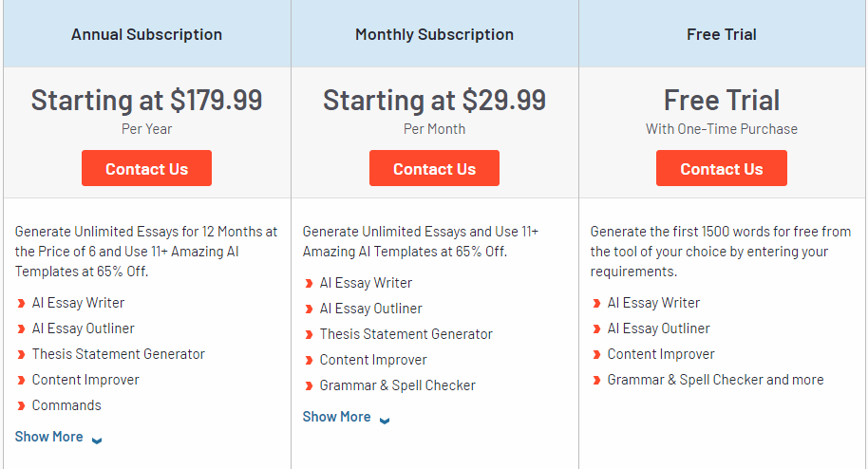Click bullet icon next to Monthly AI Essay Outliner
Viewport: 868px width, 469px height.
[310, 310]
